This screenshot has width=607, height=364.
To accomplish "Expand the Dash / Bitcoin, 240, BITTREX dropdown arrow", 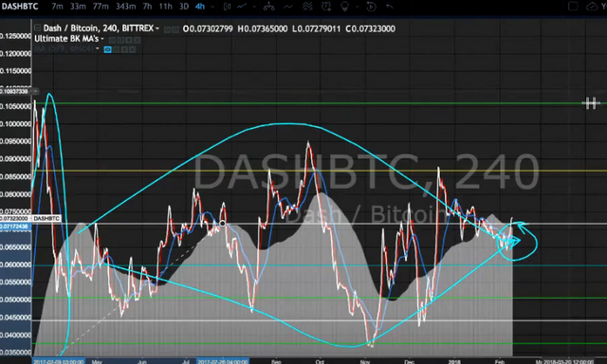I will (x=157, y=28).
